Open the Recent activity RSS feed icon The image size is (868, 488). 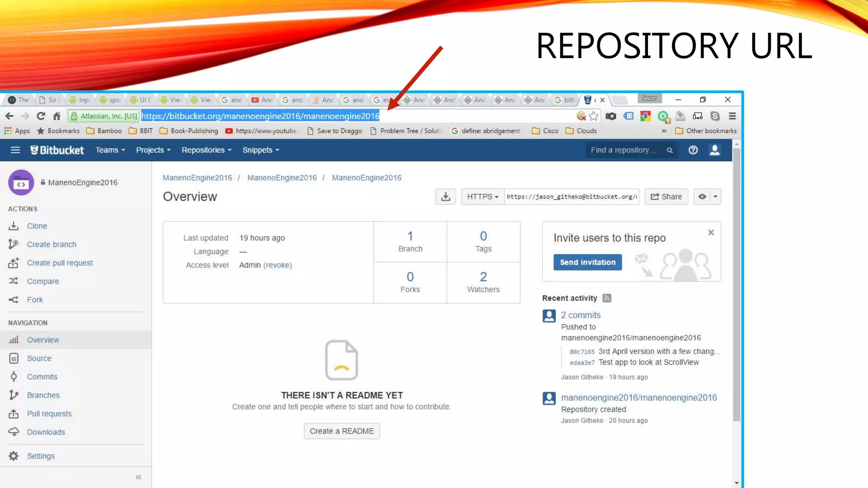[x=607, y=298]
